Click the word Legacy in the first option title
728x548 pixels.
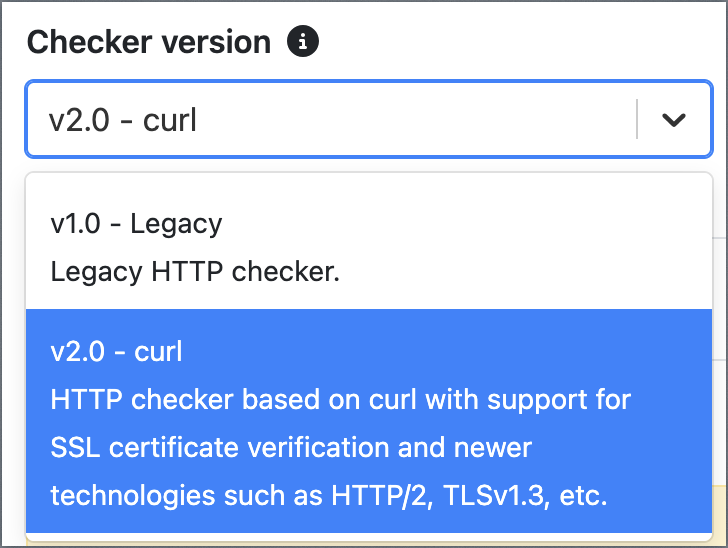176,224
